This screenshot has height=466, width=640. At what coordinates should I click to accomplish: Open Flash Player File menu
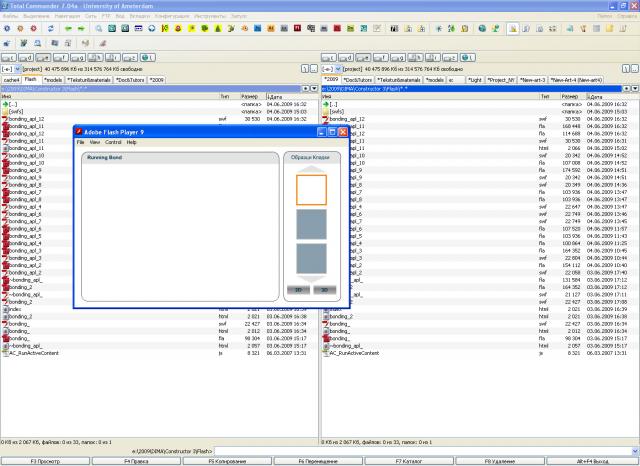[x=80, y=142]
